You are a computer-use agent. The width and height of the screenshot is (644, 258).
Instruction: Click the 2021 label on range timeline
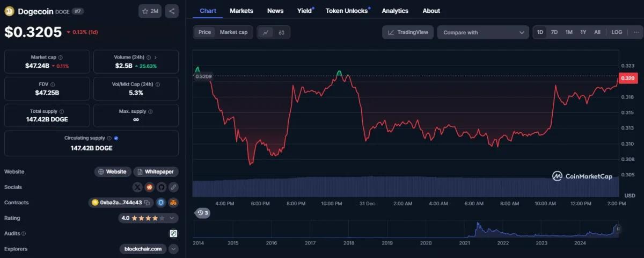[464, 243]
